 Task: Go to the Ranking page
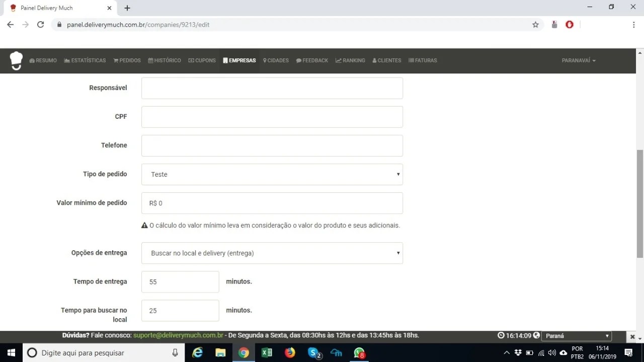coord(351,60)
